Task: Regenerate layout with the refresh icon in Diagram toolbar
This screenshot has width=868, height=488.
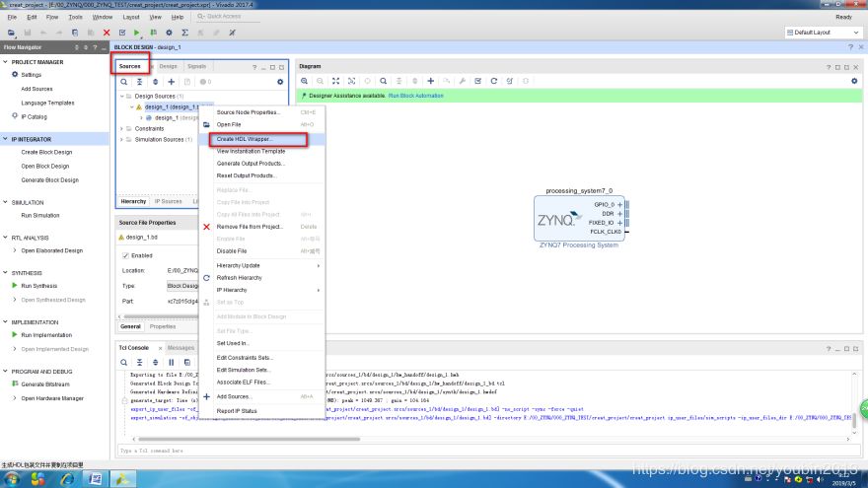Action: 494,81
